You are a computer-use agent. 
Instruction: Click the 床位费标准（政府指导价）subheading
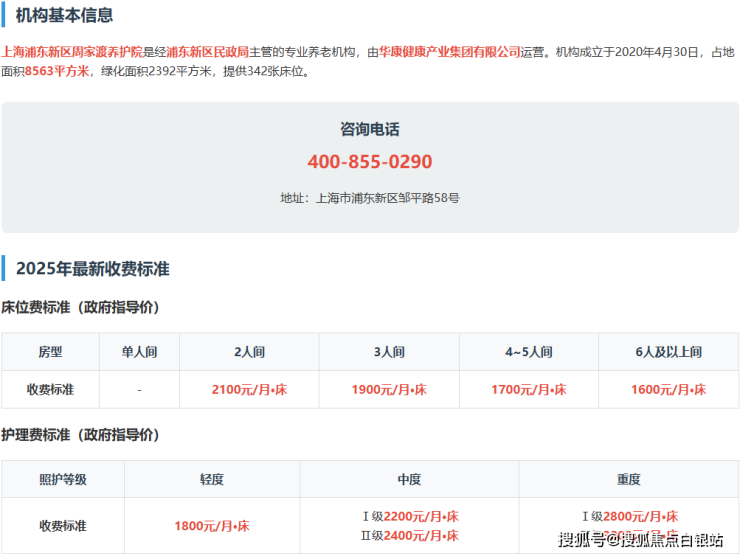click(x=80, y=307)
